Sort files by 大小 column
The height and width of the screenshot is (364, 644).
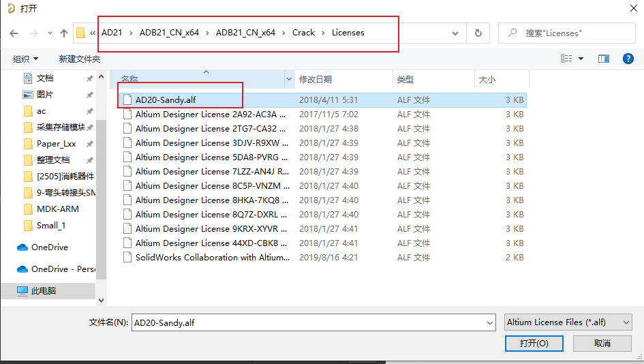click(487, 79)
